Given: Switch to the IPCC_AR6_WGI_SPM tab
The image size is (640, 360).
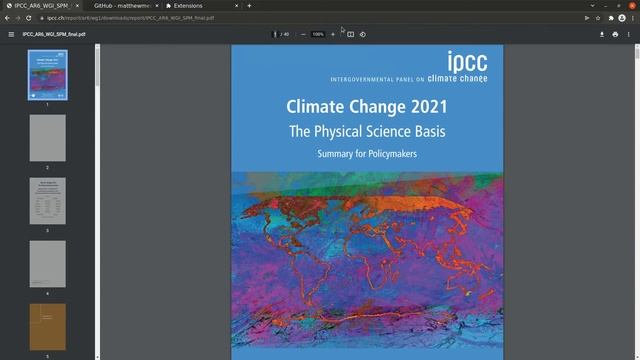Looking at the screenshot, I should click(41, 6).
